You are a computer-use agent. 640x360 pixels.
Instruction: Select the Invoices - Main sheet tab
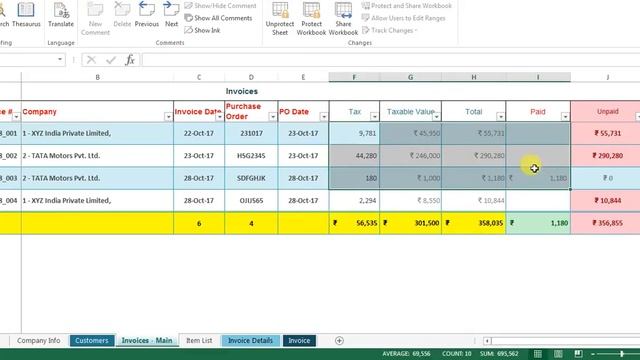coord(147,340)
